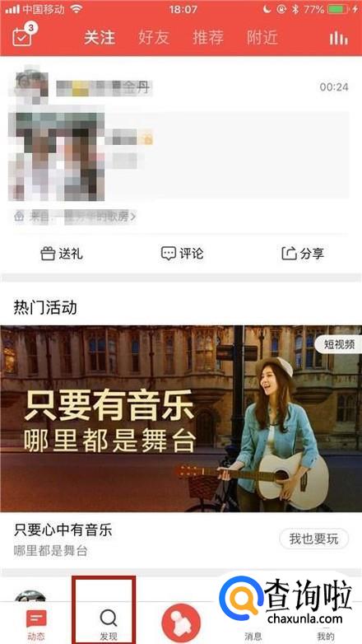Switch to the 关注 tab
This screenshot has width=362, height=644.
(x=100, y=38)
